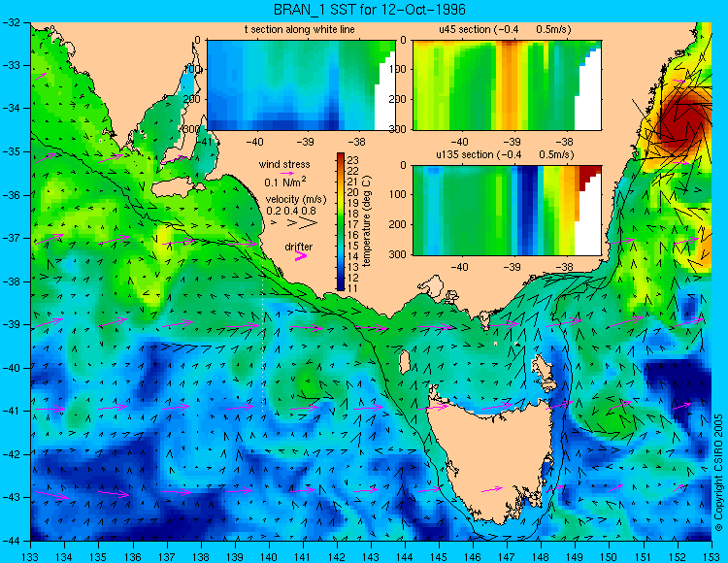Viewport: 728px width, 563px height.
Task: Click the '-37' latitude axis label
Action: [11, 238]
